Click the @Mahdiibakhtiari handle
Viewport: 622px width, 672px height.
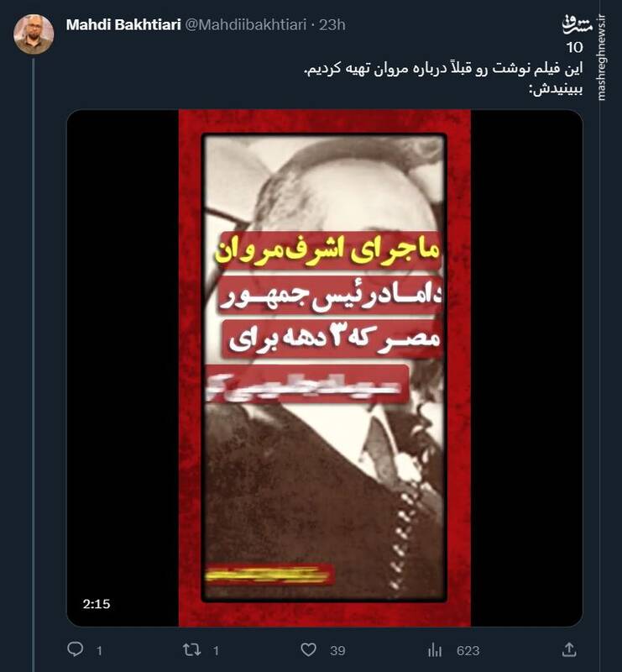pos(245,25)
